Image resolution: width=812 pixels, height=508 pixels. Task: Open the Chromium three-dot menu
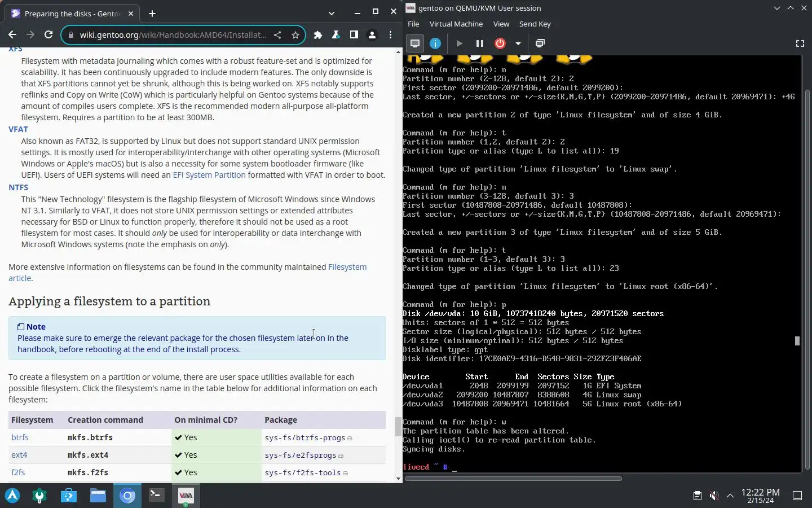390,35
